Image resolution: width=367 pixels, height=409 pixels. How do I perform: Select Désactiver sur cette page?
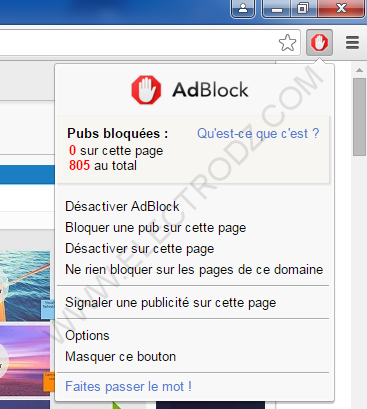[x=140, y=249]
